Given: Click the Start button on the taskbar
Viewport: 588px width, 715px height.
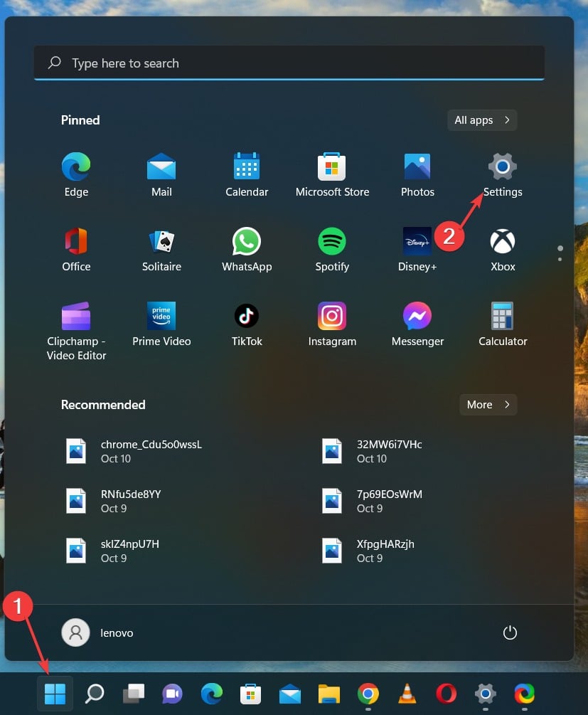Looking at the screenshot, I should click(x=55, y=694).
